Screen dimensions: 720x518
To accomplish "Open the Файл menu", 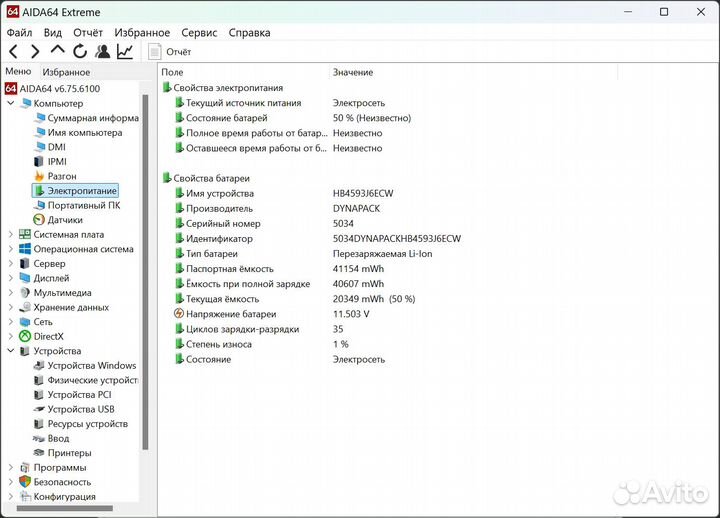I will [x=19, y=33].
